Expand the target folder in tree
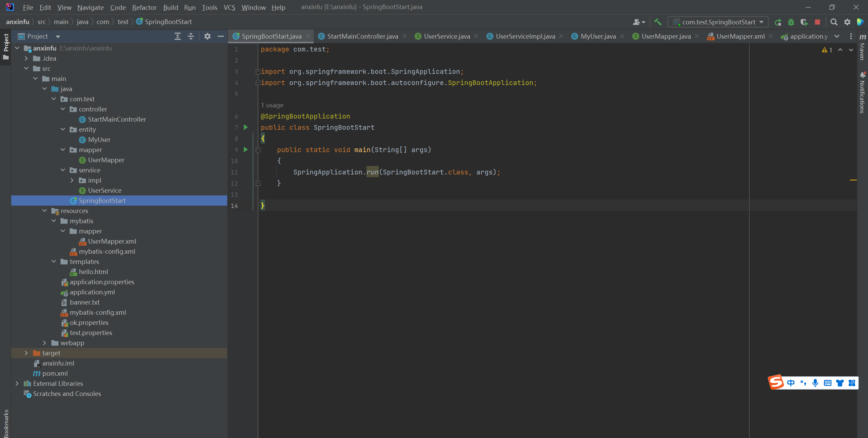The image size is (868, 438). tap(26, 353)
